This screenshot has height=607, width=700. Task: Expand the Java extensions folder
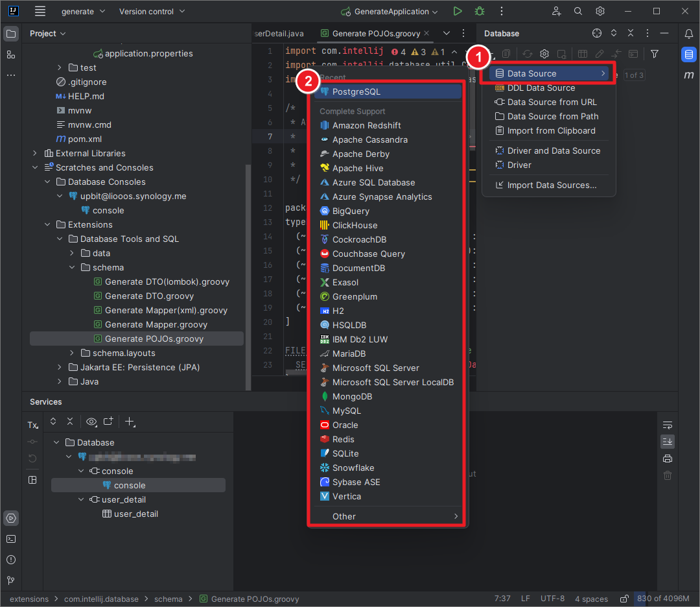coord(60,381)
